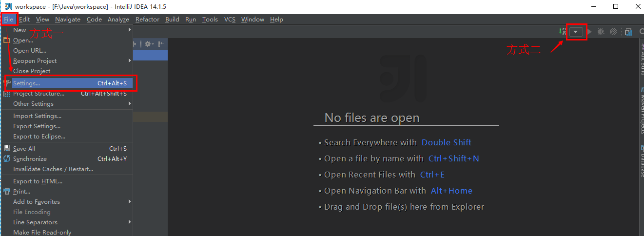Minimize the IntelliJ IDEA window
644x236 pixels.
click(594, 6)
